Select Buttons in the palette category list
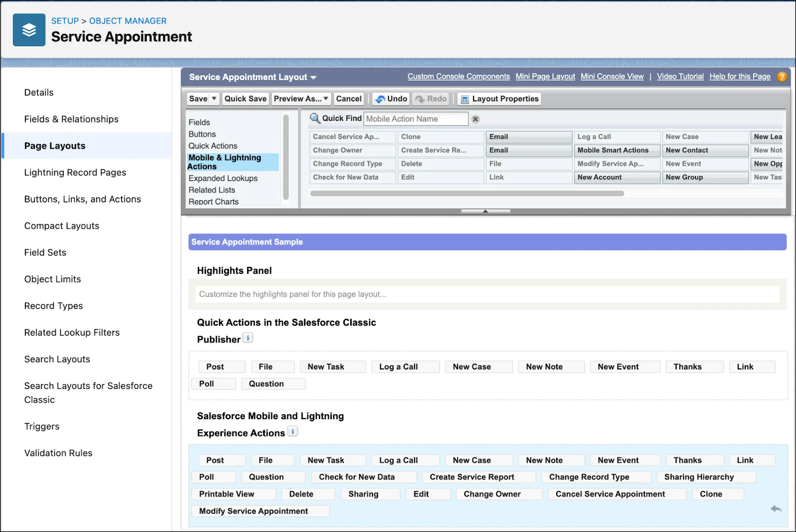 202,134
